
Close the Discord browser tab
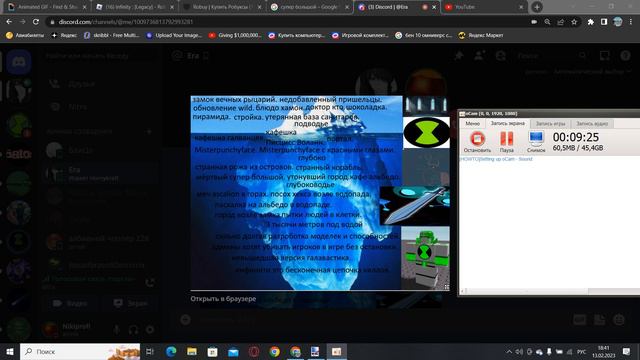434,7
